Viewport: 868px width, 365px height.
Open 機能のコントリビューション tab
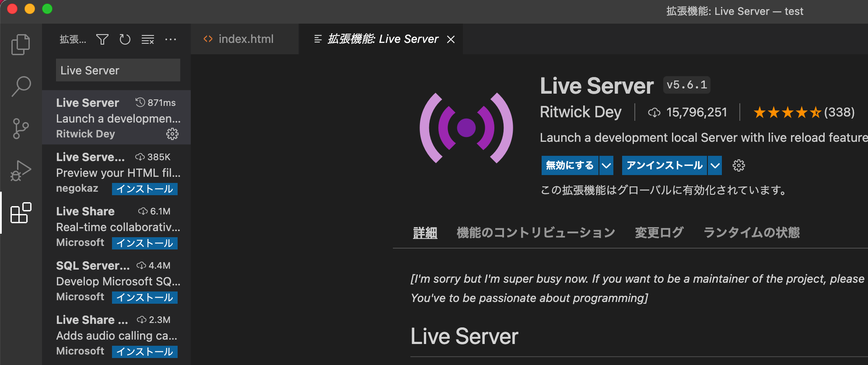[536, 232]
